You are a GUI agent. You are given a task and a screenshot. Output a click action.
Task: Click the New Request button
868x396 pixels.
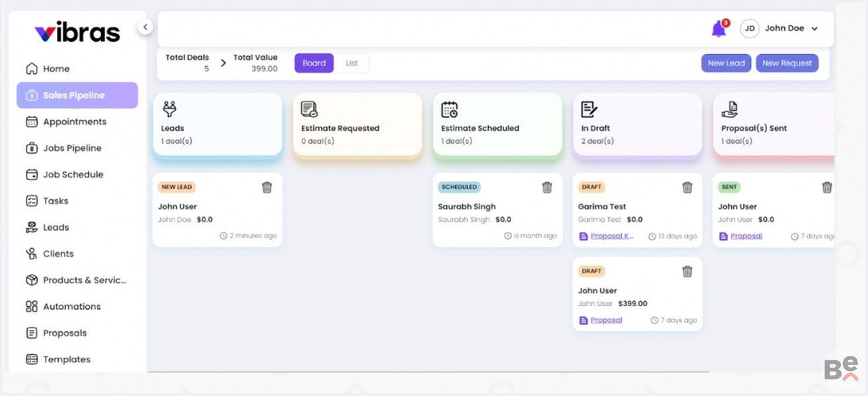(787, 63)
